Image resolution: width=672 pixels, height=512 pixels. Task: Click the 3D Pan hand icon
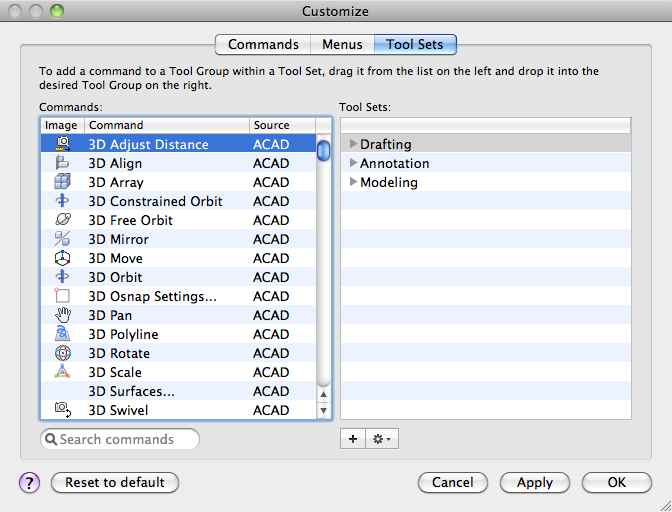tap(62, 315)
